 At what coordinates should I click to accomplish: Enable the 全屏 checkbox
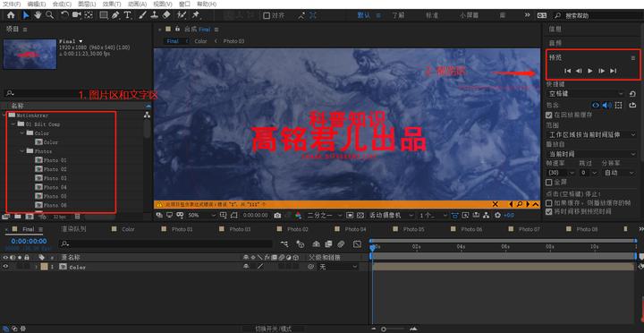click(548, 182)
